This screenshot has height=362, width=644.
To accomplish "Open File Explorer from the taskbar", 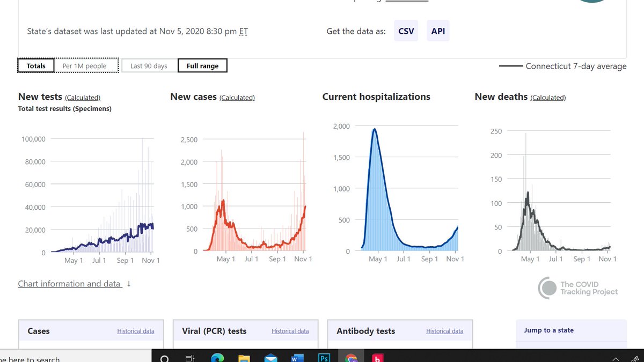I will click(x=244, y=358).
